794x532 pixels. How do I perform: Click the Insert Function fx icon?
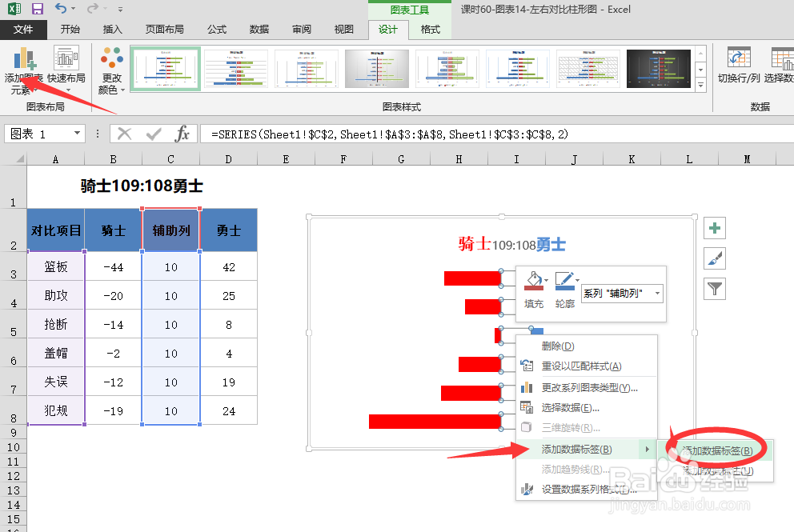coord(182,134)
